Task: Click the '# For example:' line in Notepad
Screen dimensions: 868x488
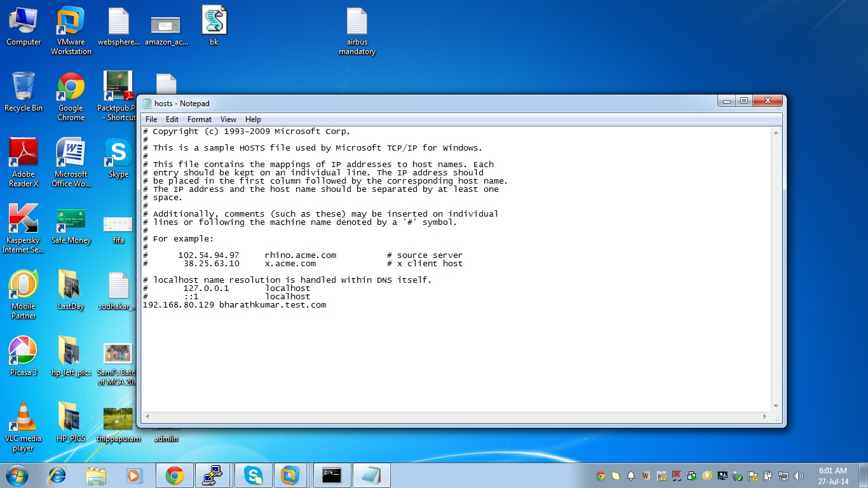Action: point(179,239)
